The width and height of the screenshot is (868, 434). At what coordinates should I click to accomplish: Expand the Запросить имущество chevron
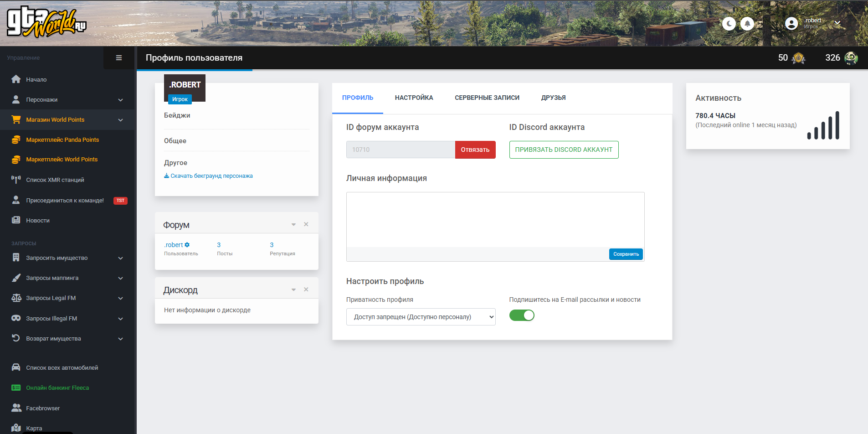tap(121, 258)
